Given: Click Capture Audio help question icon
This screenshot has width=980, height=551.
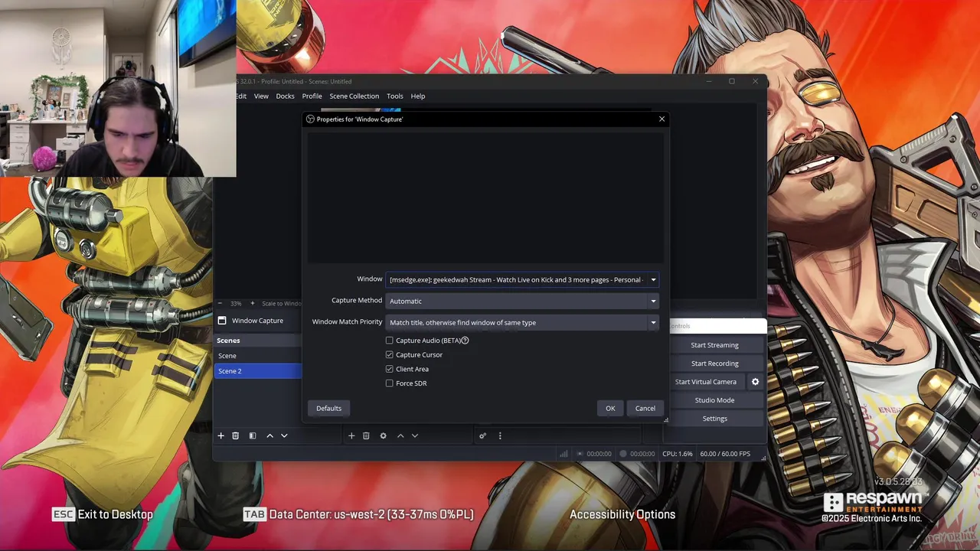Looking at the screenshot, I should point(465,341).
